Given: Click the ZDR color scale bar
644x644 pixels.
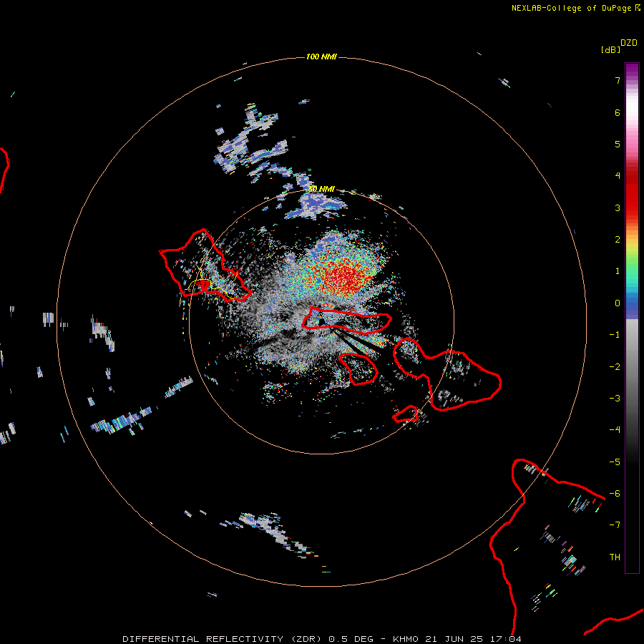Looking at the screenshot, I should pos(632,318).
